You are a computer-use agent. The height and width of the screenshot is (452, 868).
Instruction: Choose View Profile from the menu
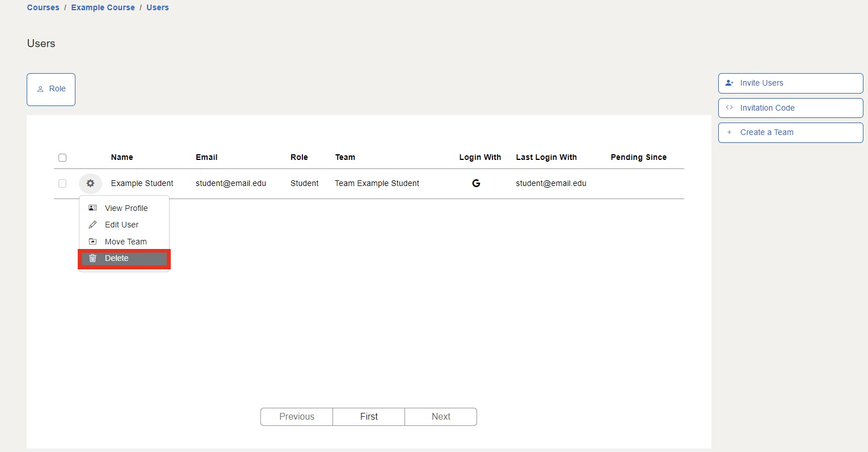click(124, 208)
